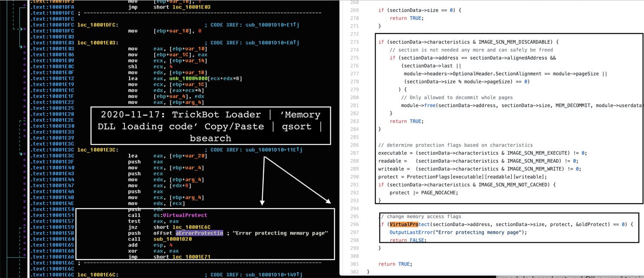Select the module->free call on line 281
644x278 pixels.
click(x=522, y=105)
